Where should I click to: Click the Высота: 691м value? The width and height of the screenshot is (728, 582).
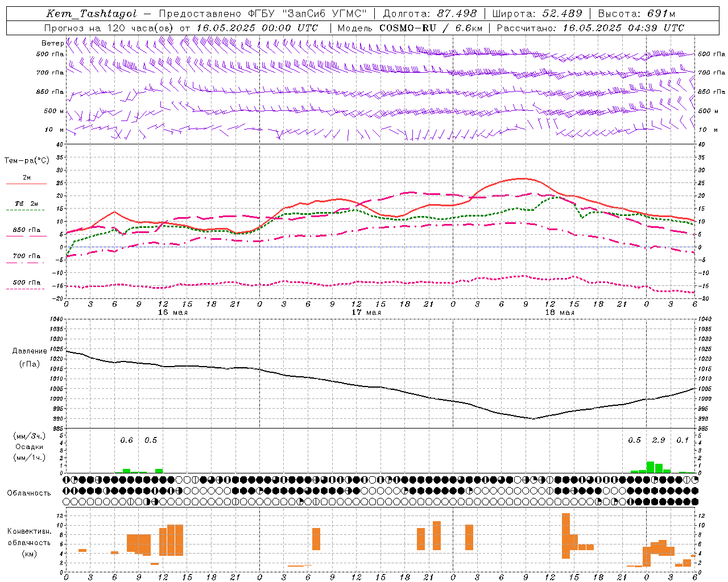pyautogui.click(x=636, y=14)
